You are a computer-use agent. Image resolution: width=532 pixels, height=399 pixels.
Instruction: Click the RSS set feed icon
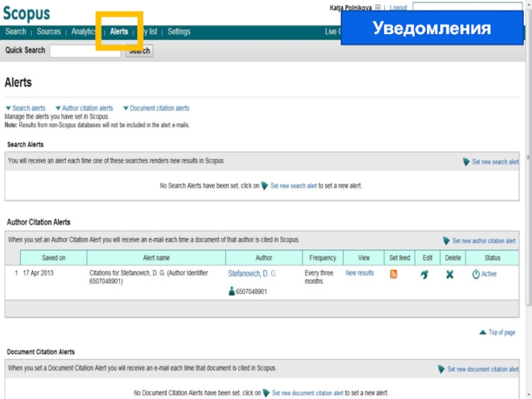[393, 274]
